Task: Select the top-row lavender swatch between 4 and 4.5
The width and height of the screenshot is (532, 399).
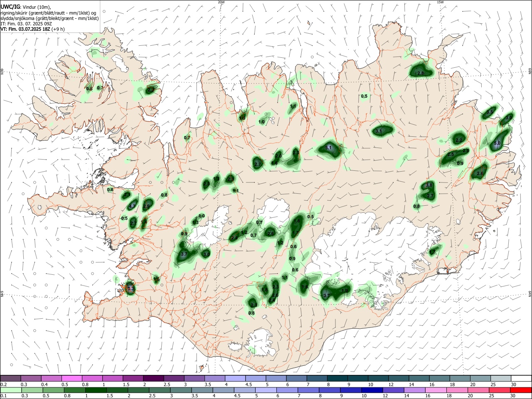Action: 235,379
